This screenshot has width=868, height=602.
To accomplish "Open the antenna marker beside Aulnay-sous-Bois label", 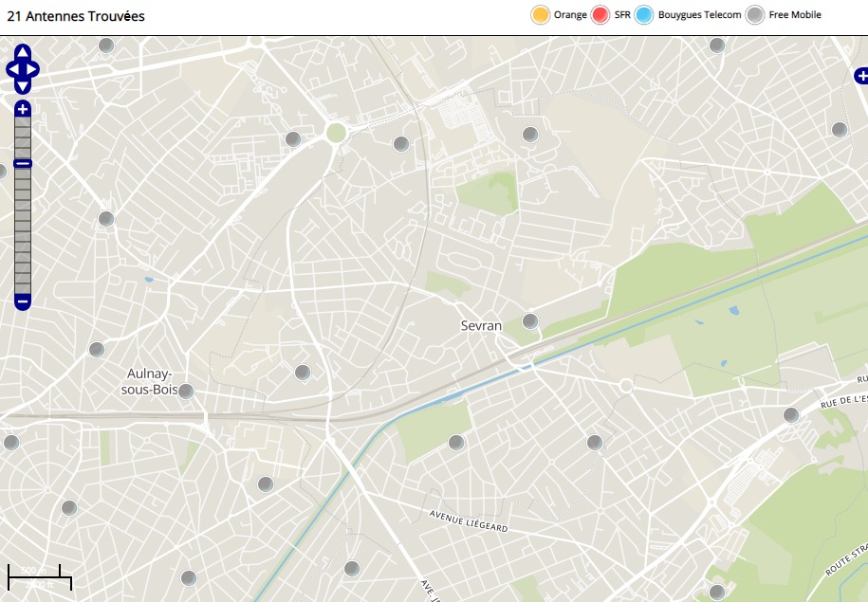I will tap(186, 391).
